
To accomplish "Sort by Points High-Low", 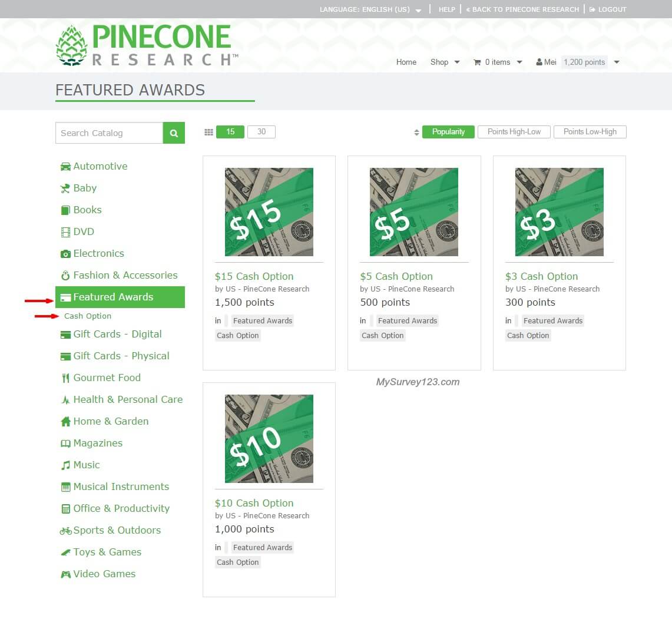I will pos(514,131).
